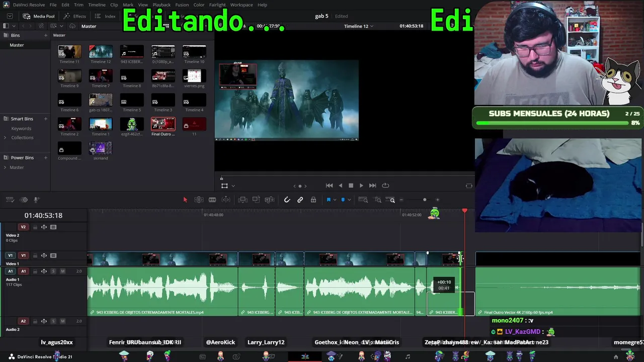Open the Timeline menu
This screenshot has width=644, height=362.
(97, 5)
